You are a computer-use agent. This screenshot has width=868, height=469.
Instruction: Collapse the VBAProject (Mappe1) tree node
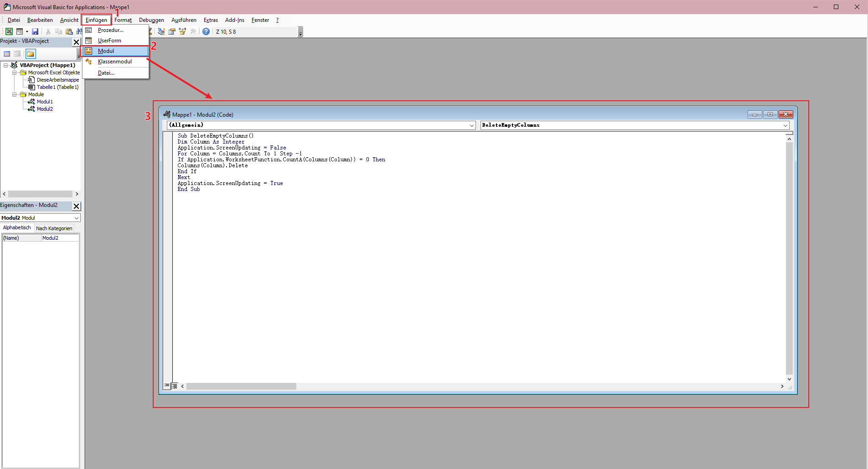pos(6,65)
